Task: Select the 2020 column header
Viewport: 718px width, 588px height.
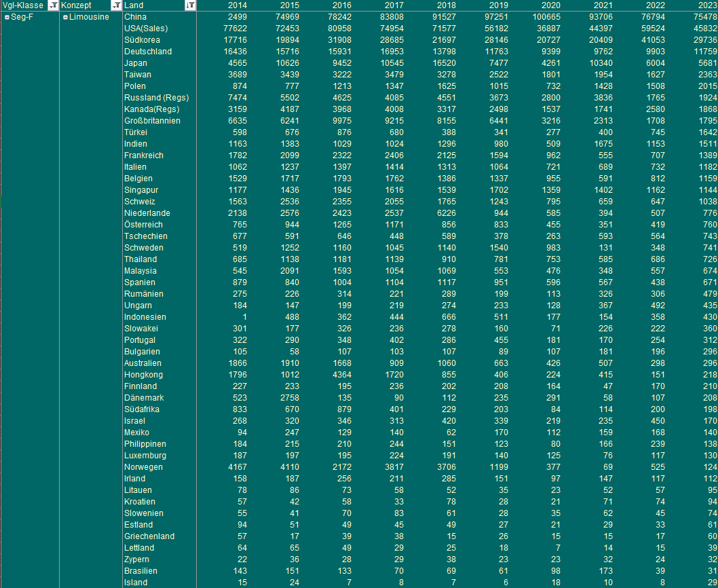Action: [x=550, y=5]
